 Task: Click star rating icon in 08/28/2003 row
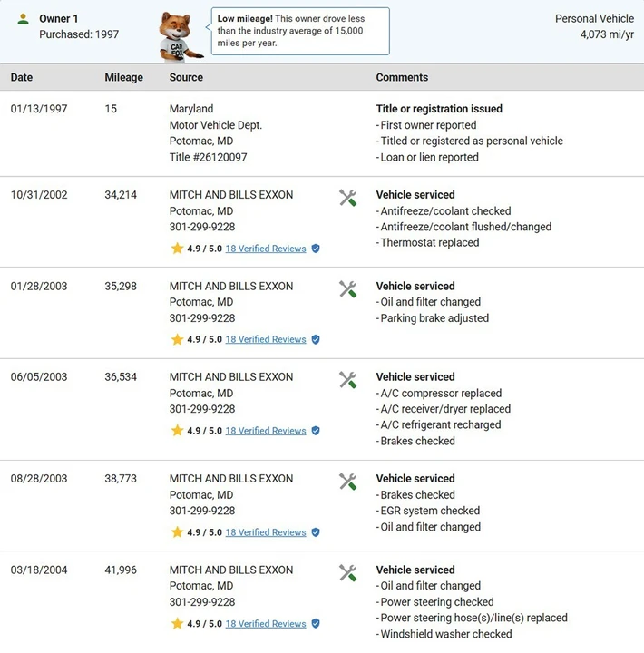[177, 531]
